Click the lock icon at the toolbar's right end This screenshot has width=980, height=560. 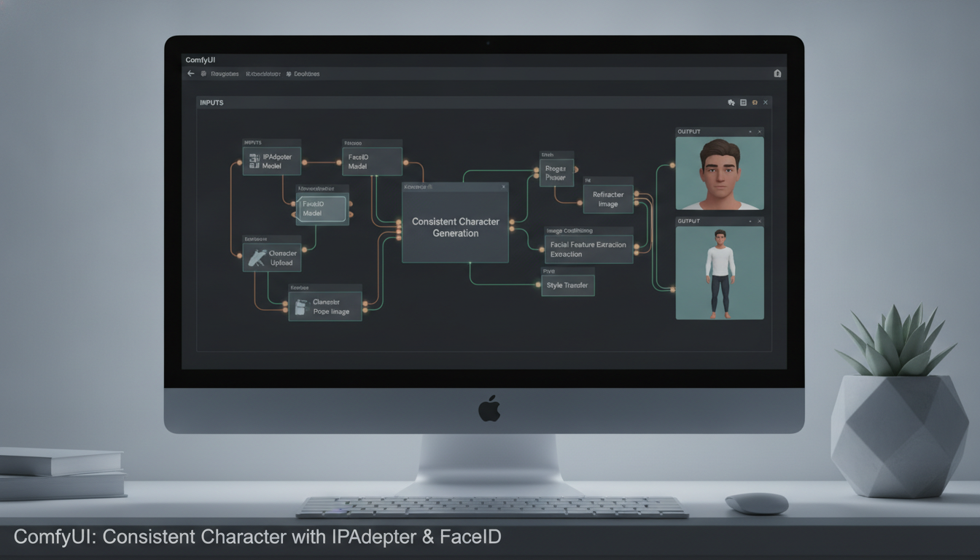[777, 74]
